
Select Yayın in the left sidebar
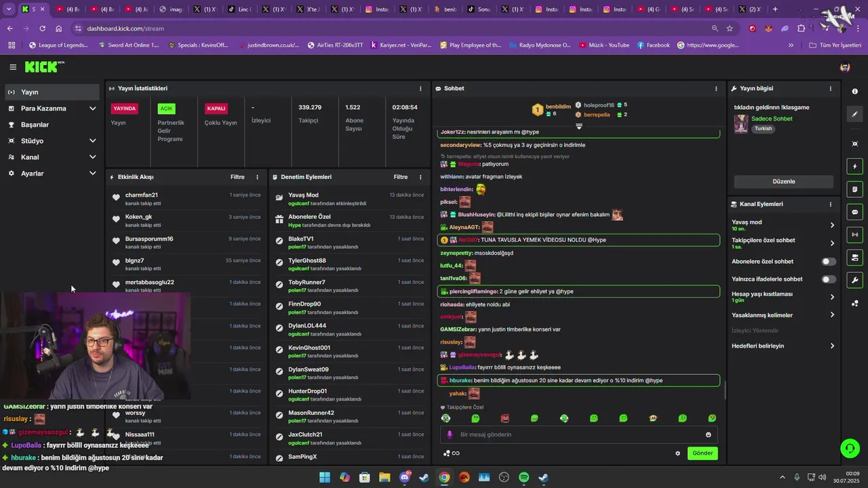(x=53, y=92)
